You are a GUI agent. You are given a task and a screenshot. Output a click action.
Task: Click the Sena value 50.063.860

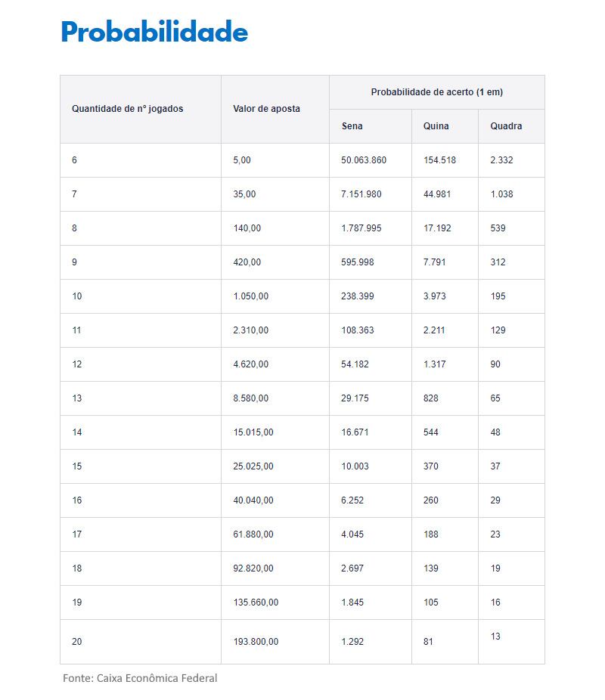364,160
